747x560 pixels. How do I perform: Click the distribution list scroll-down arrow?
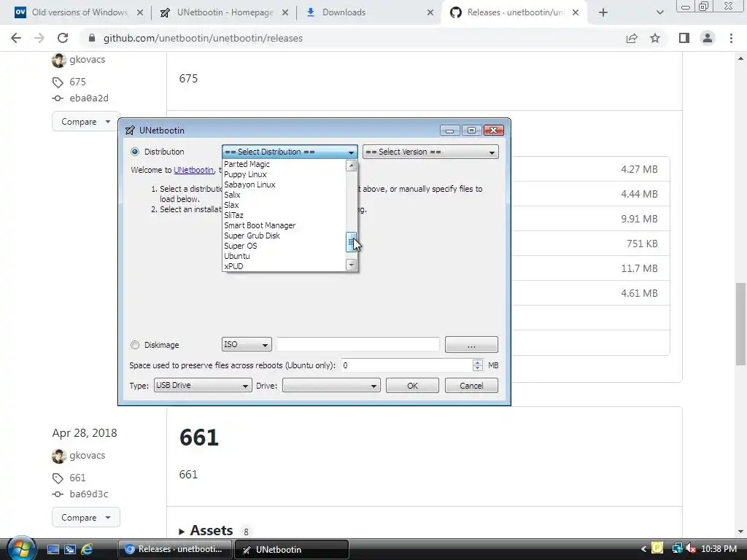[351, 265]
